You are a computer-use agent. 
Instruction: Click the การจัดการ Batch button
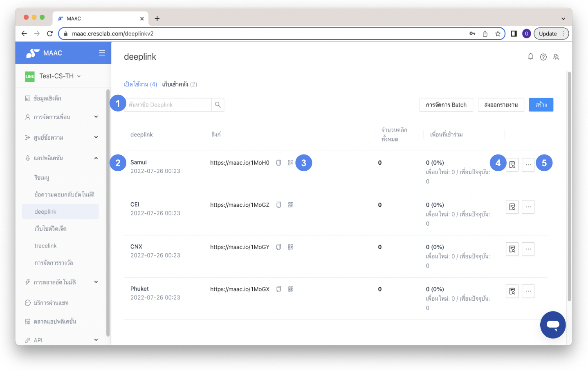click(x=446, y=105)
